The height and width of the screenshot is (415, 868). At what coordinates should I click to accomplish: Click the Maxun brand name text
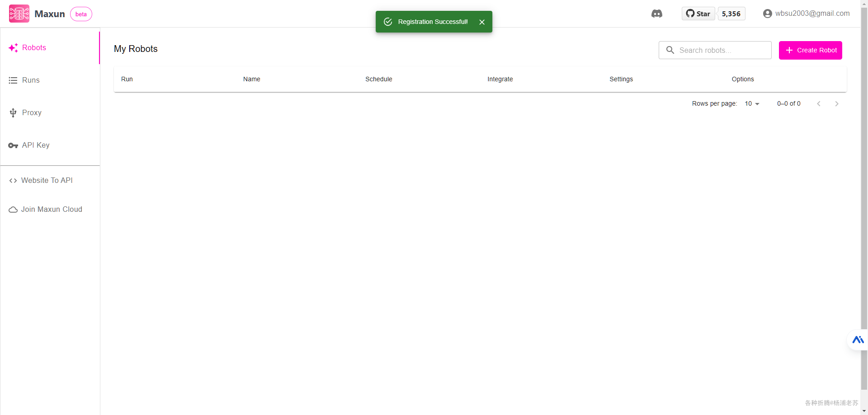click(50, 14)
